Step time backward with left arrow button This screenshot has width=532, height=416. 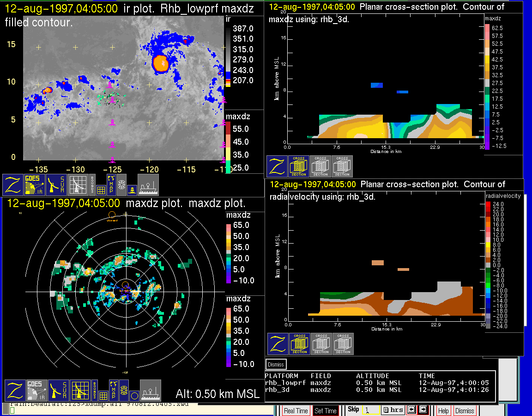point(412,410)
